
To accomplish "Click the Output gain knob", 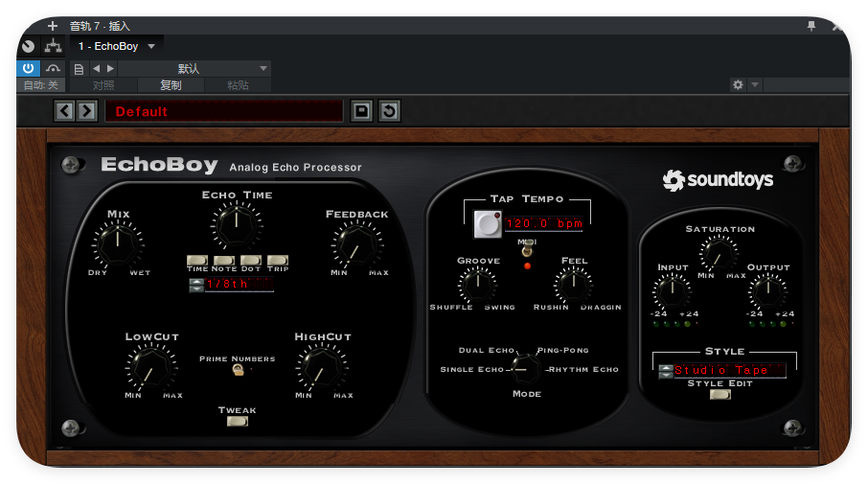I will coord(767,292).
